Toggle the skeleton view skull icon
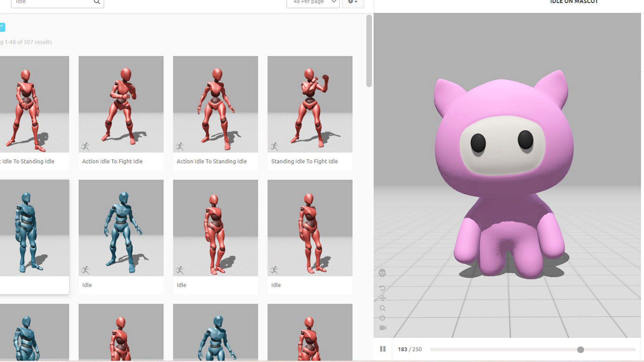644x362 pixels. coord(382,273)
